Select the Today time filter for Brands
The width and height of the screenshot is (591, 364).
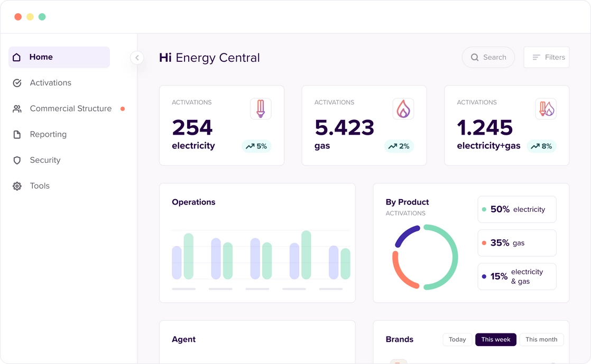pyautogui.click(x=457, y=339)
